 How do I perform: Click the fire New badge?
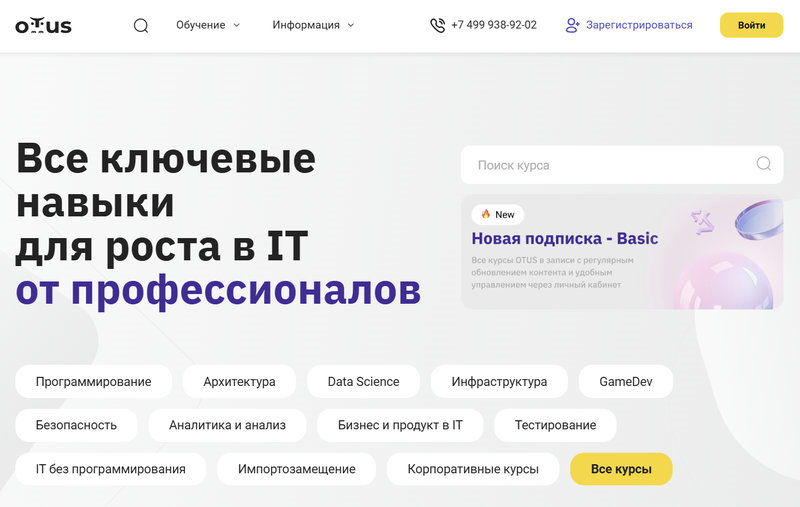[498, 214]
